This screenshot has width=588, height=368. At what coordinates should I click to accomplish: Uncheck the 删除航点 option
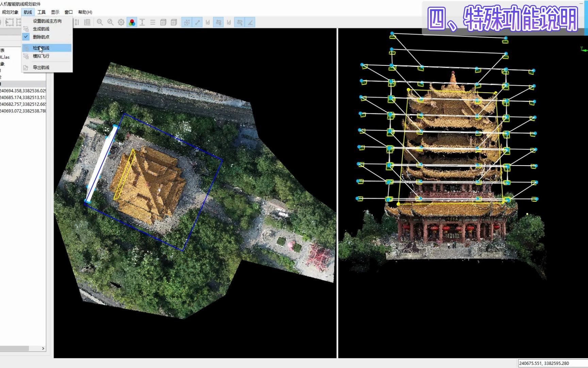pyautogui.click(x=47, y=37)
